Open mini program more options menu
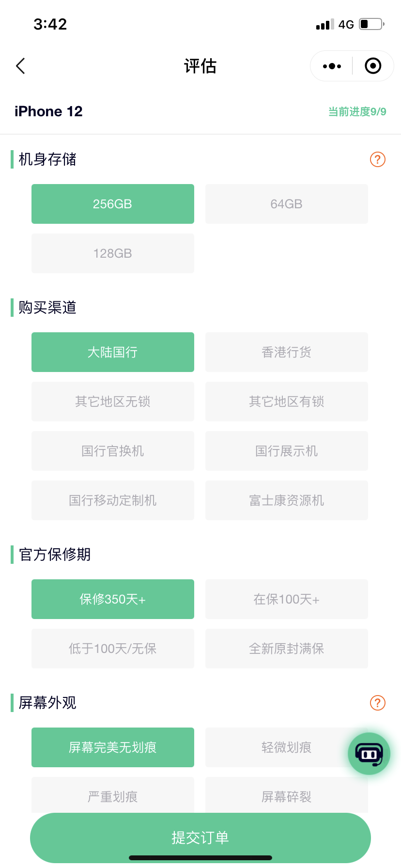401x868 pixels. [x=332, y=66]
